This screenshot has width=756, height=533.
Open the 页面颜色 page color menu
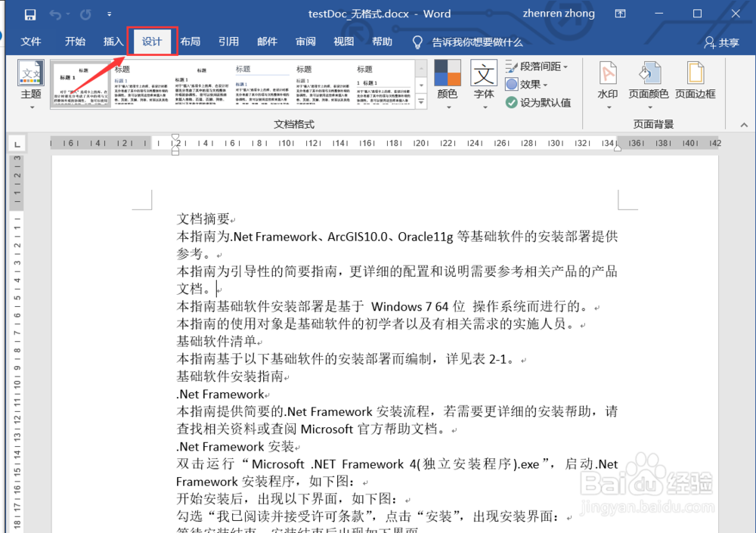649,85
